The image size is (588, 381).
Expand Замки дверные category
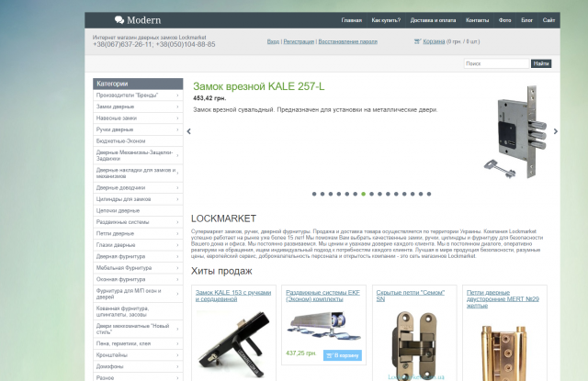pyautogui.click(x=138, y=106)
